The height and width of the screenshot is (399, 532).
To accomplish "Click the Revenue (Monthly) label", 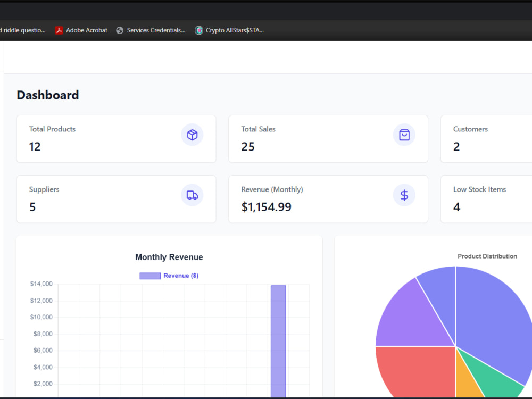I will point(272,189).
